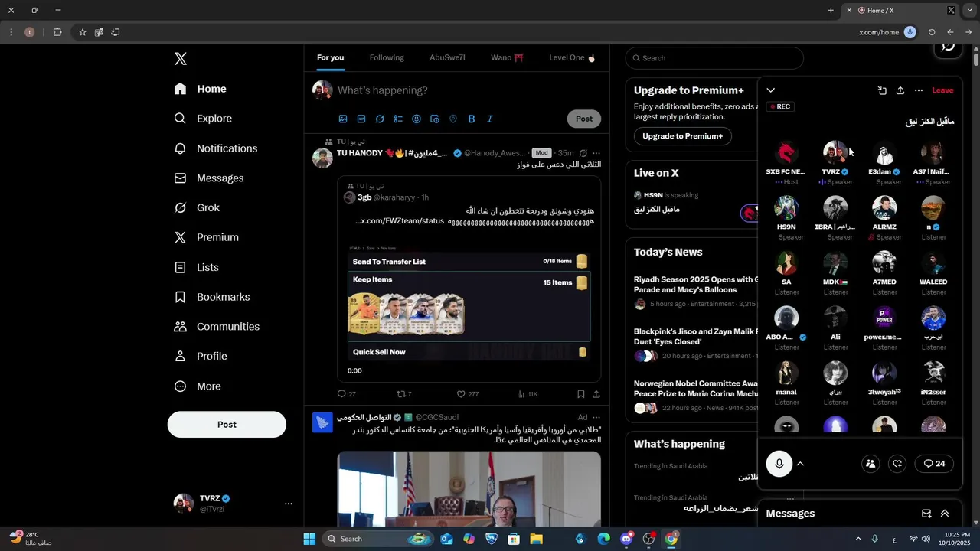Reload the page in the browser toolbar

coord(932,32)
